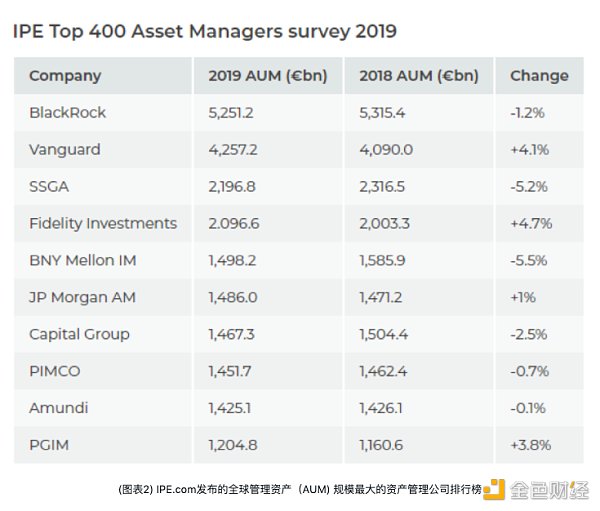This screenshot has height=511, width=600.
Task: Click the PIMCO table entry
Action: (55, 371)
